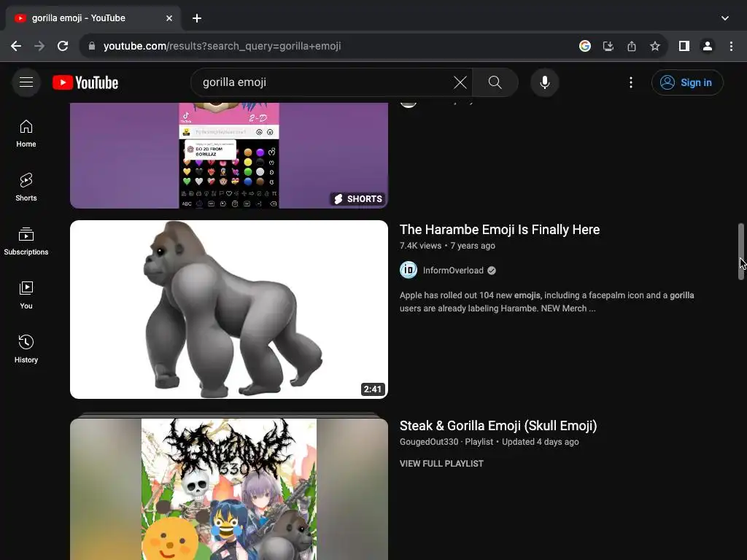Close the gorilla emoji YouTube tab
Viewport: 747px width, 560px height.
(x=169, y=18)
